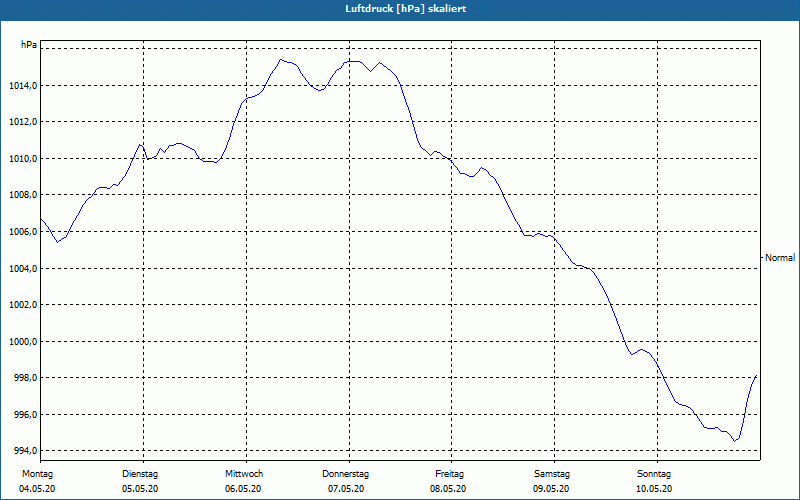The image size is (800, 500).
Task: Click the date 07.05.20
Action: (x=346, y=489)
